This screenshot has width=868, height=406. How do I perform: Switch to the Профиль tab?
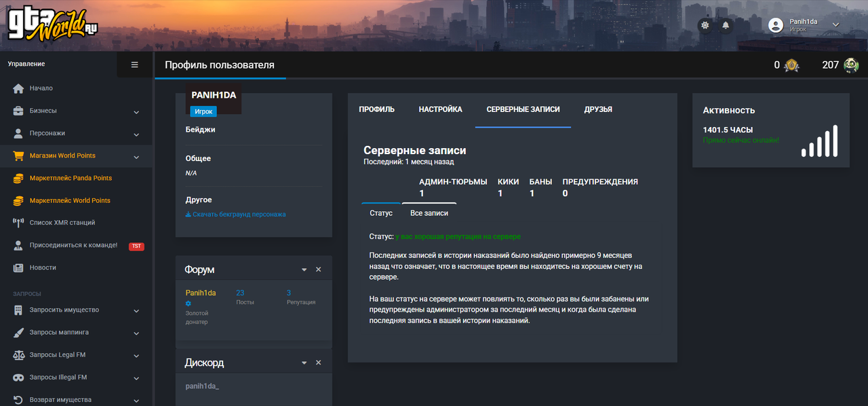point(376,109)
